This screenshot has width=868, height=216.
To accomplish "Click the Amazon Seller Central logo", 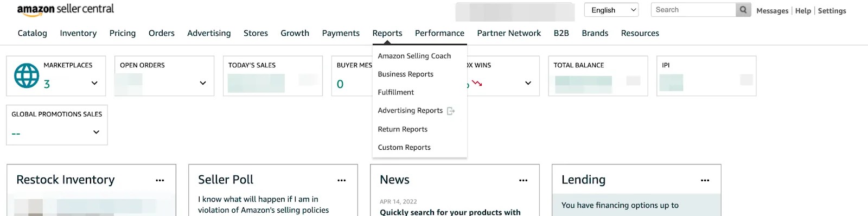I will 66,10.
